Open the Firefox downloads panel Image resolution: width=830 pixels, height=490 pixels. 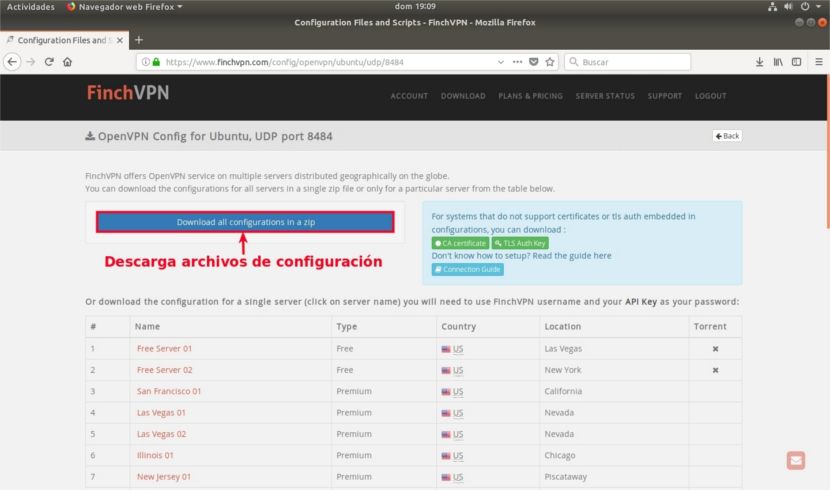pyautogui.click(x=760, y=62)
